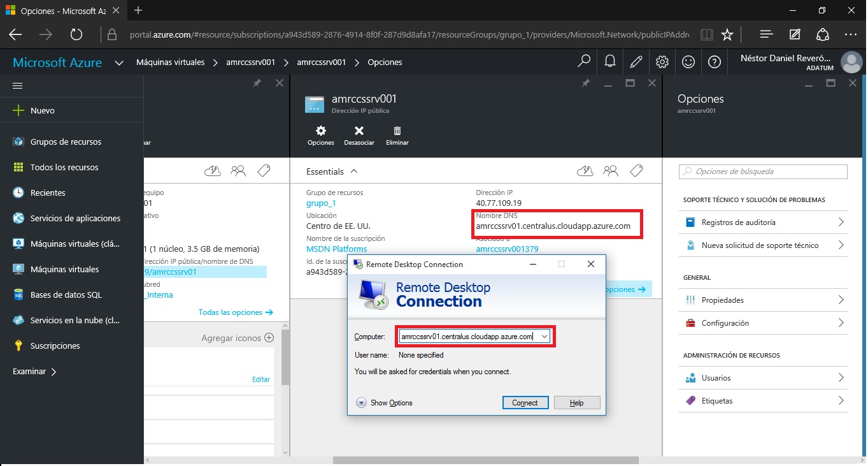This screenshot has width=868, height=466.
Task: Open the help question mark icon
Action: 715,62
